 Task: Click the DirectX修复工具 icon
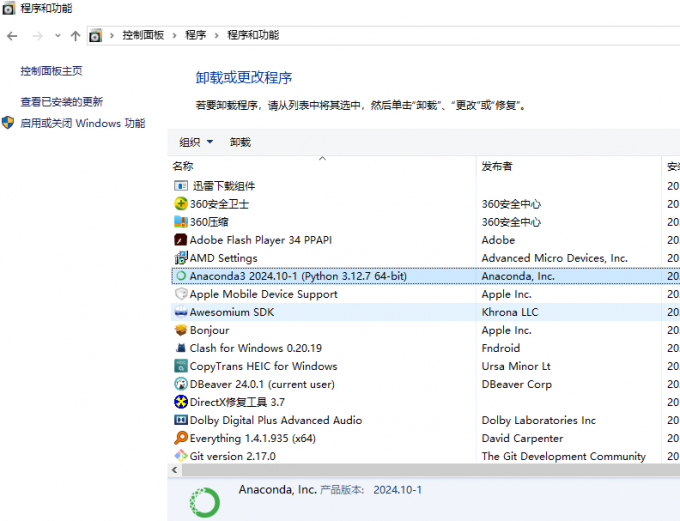(x=181, y=402)
